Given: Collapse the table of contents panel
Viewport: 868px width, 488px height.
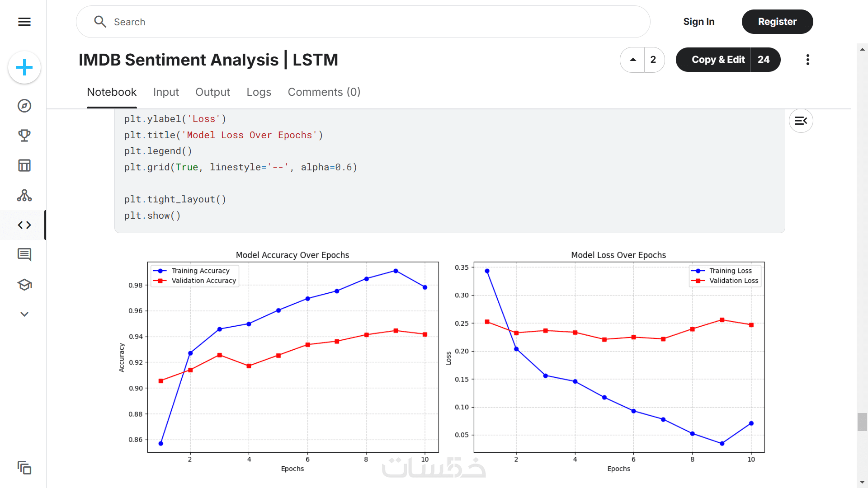Looking at the screenshot, I should (801, 121).
